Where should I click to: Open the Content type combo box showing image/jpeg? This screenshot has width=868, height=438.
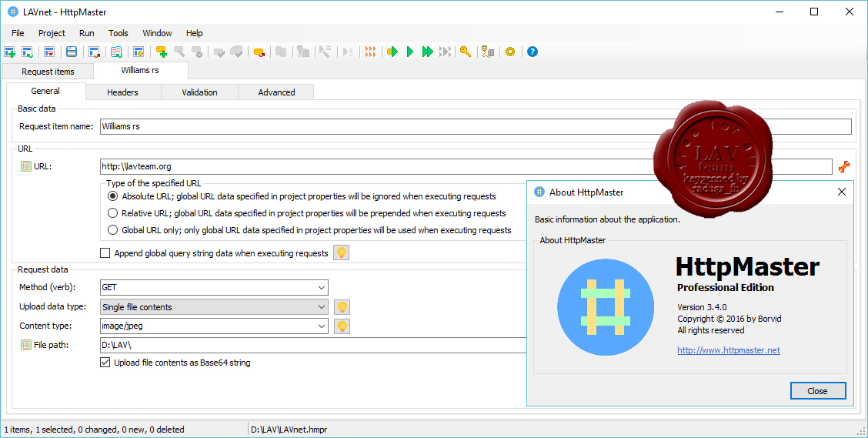tap(214, 326)
